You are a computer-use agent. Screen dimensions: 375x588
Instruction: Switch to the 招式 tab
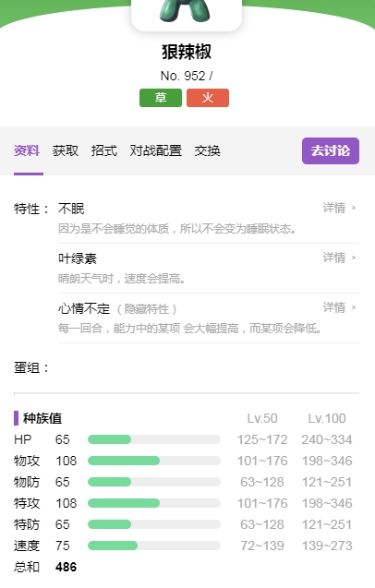click(104, 150)
